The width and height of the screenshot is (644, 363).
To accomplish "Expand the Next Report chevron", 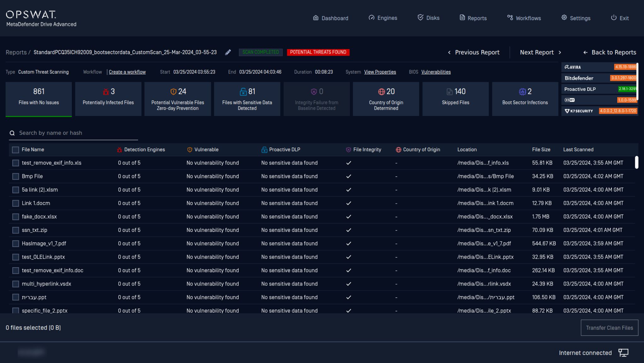I will [560, 52].
